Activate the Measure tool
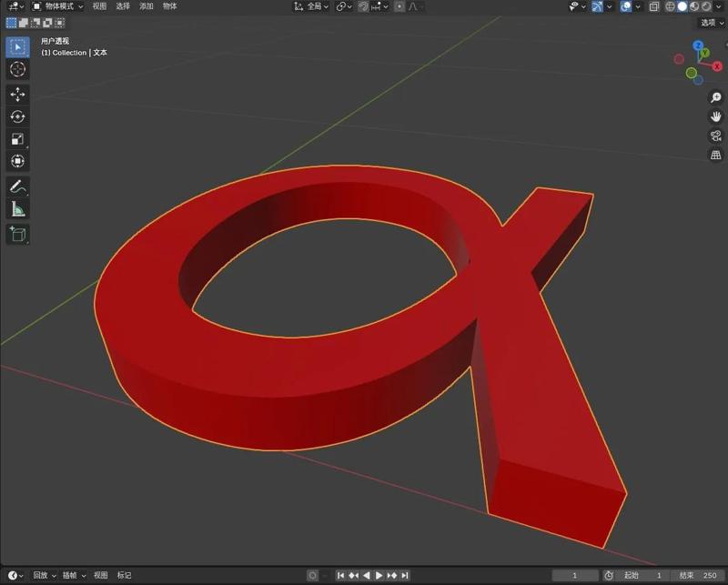The image size is (728, 585). point(18,210)
